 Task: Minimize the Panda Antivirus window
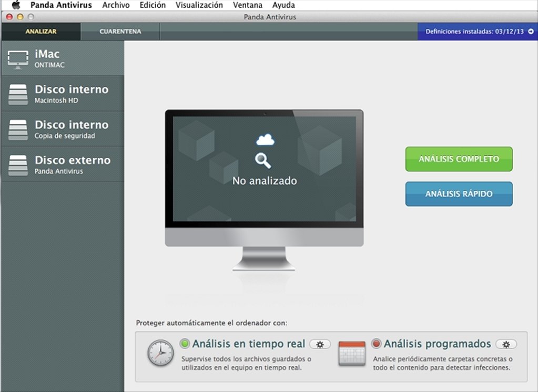click(x=20, y=17)
